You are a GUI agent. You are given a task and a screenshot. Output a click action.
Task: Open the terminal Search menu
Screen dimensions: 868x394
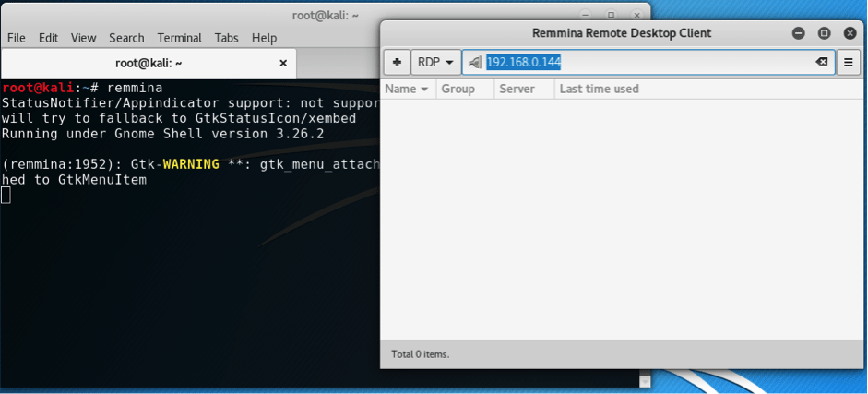(126, 38)
